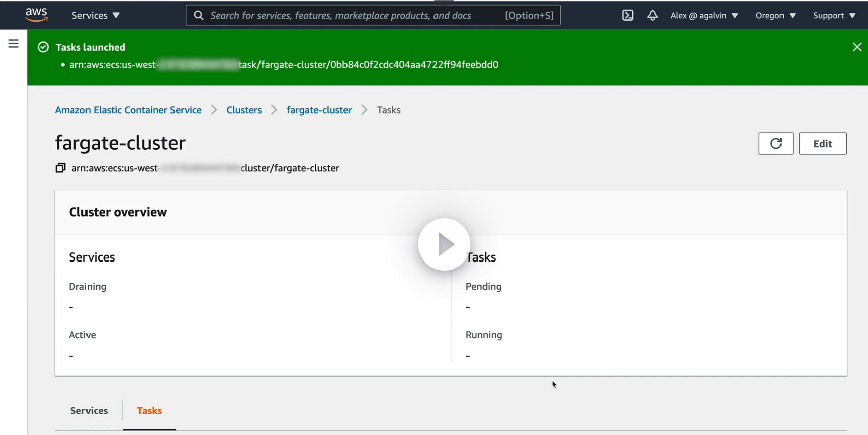Open the CloudShell terminal icon
This screenshot has width=868, height=435.
[x=628, y=15]
